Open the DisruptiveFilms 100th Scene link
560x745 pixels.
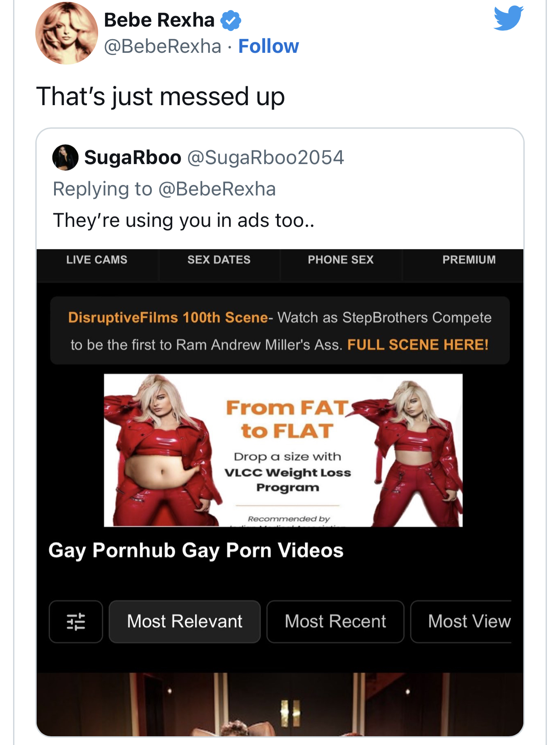click(168, 318)
